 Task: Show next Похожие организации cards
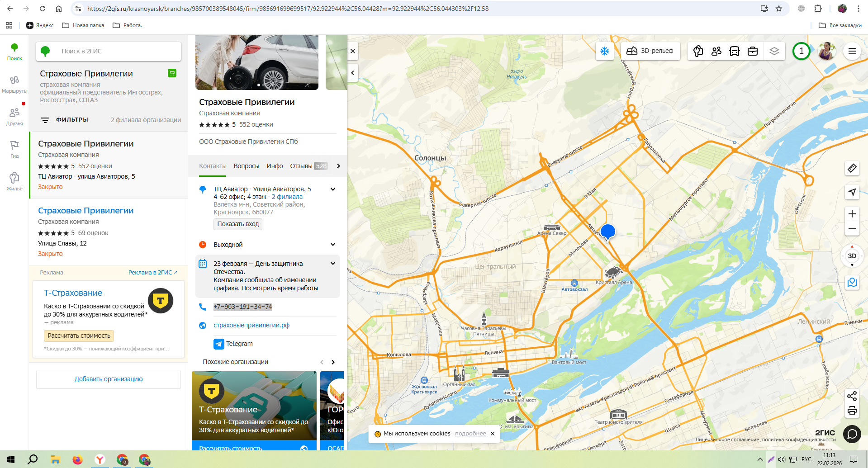333,362
